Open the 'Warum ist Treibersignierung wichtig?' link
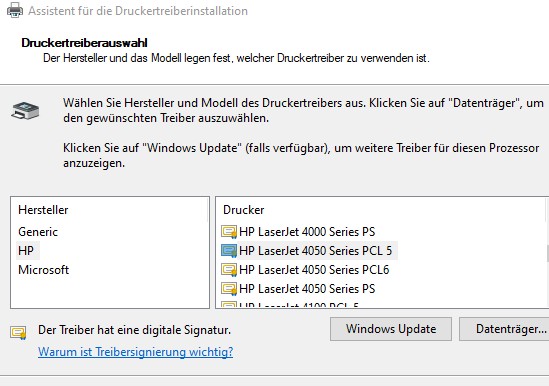The image size is (549, 386). click(x=135, y=352)
